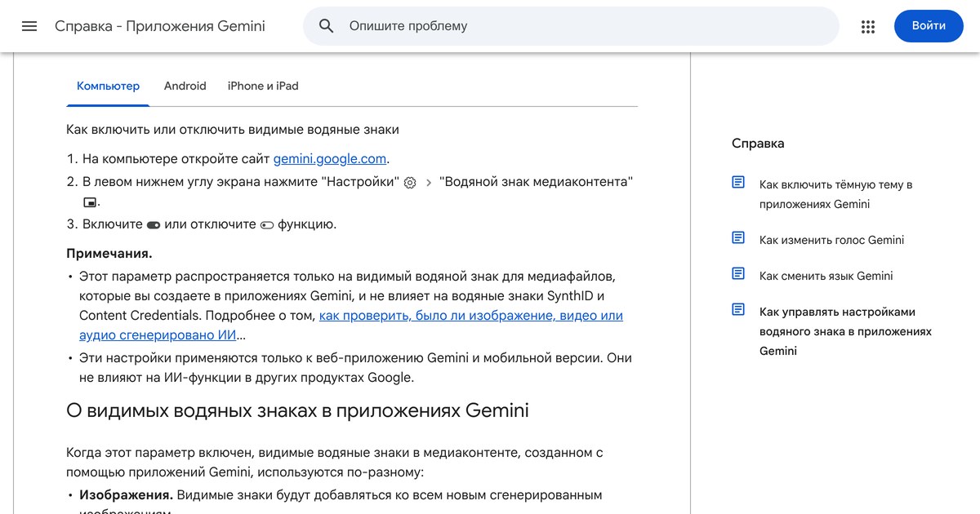Open Как управлять настройками водяного знака article
This screenshot has width=980, height=514.
(845, 331)
